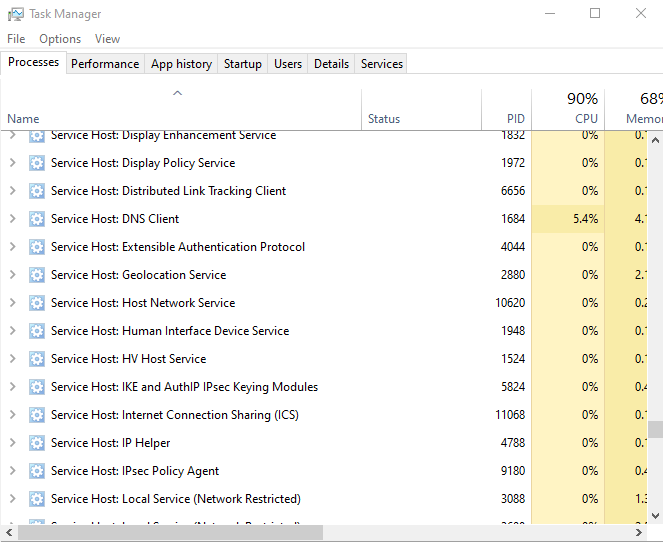
Task: Click gear icon of IKE and AuthIP row
Action: pyautogui.click(x=37, y=387)
